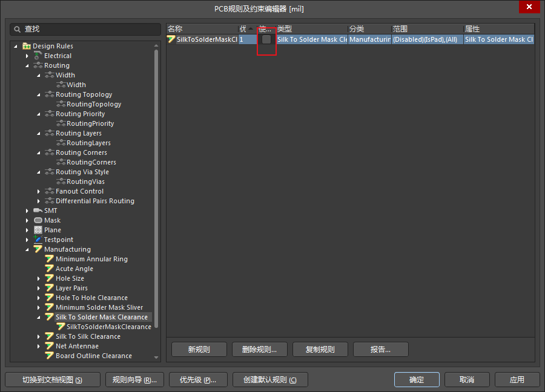This screenshot has width=545, height=392.
Task: Click the 取消 cancel button
Action: (467, 379)
